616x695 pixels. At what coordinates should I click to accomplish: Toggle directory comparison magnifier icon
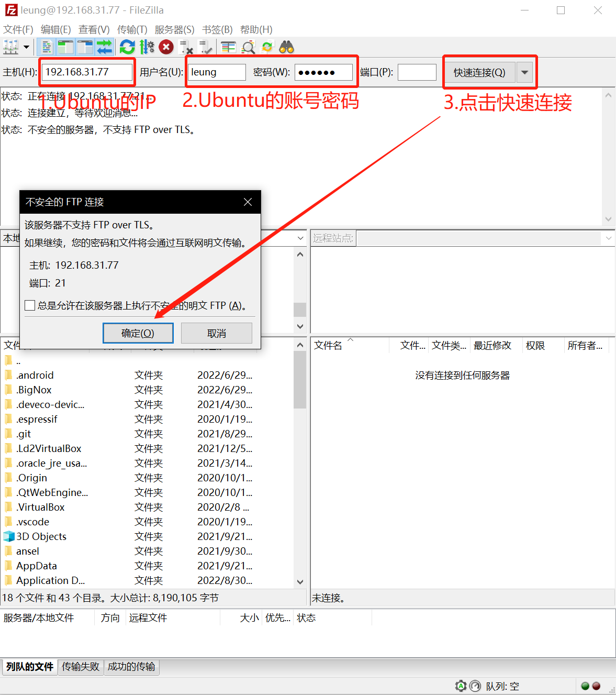248,47
